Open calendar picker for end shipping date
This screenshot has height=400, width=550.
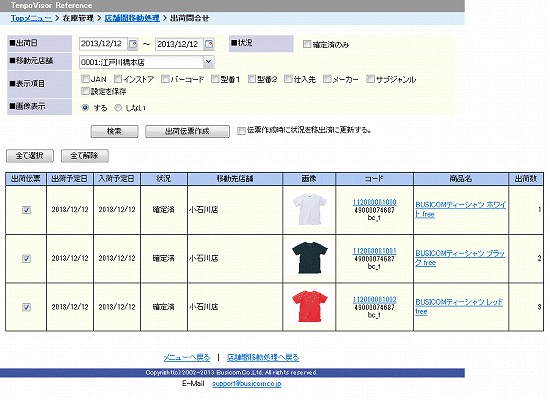(209, 44)
